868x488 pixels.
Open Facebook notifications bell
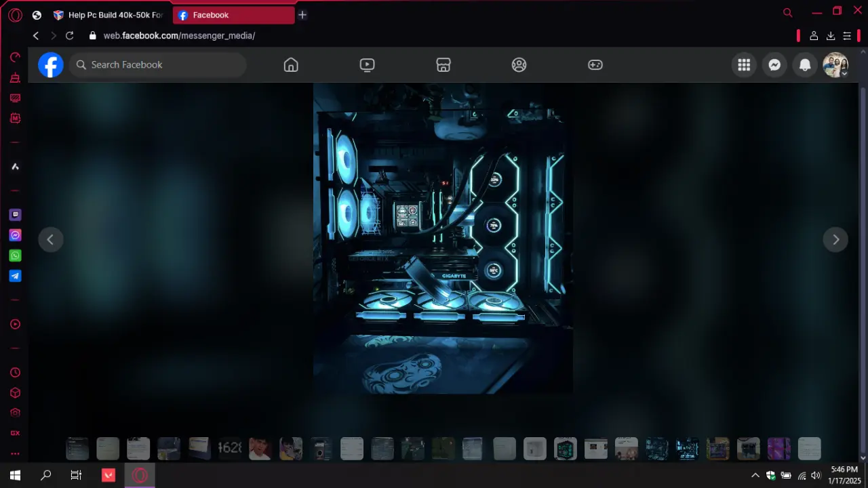click(x=805, y=65)
